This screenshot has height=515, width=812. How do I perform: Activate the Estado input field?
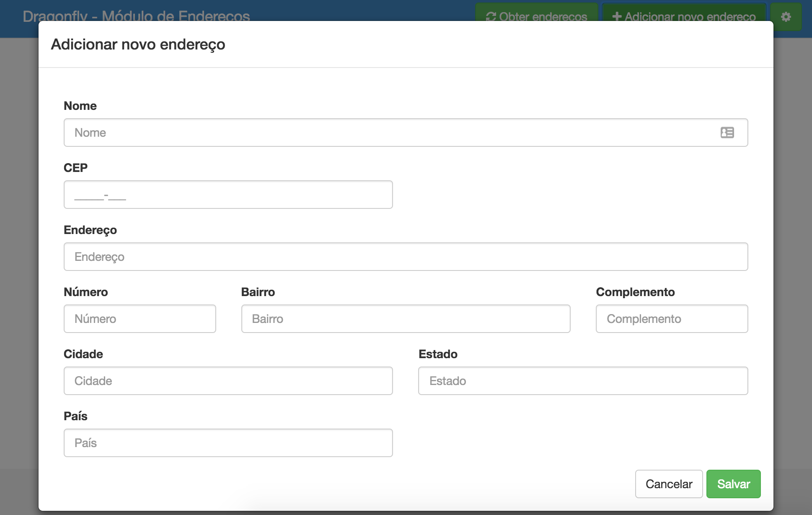coord(583,381)
